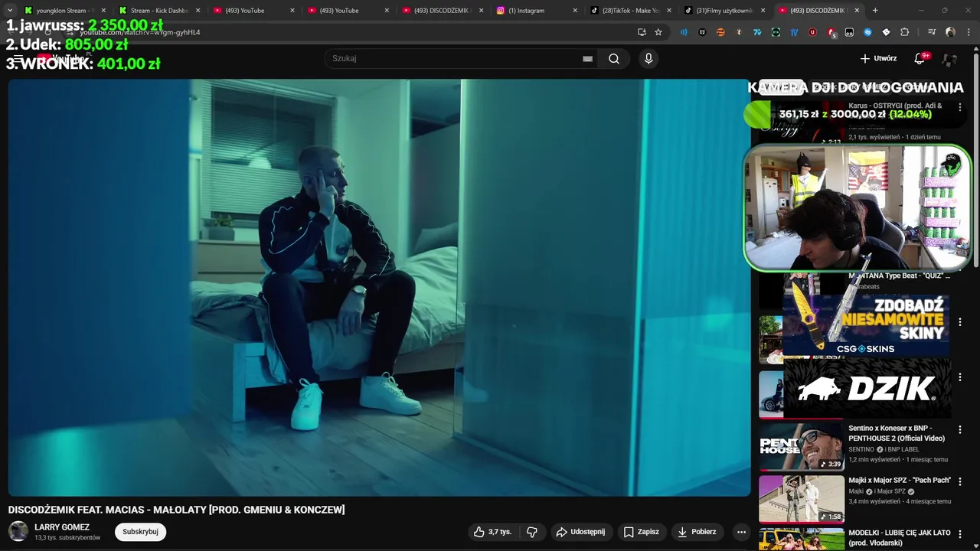
Task: Open the LARRY GOMEZ channel avatar
Action: pos(18,531)
